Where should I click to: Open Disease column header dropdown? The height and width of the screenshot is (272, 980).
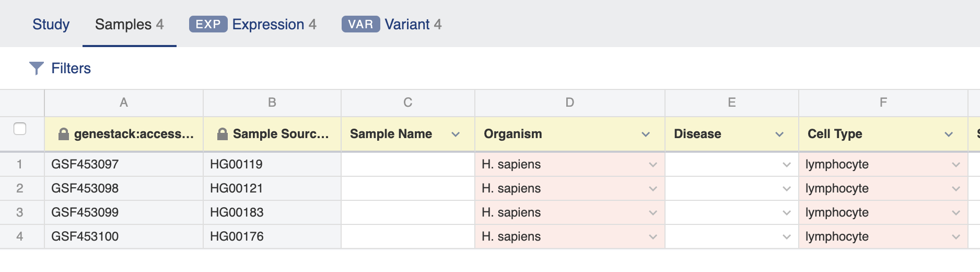point(779,134)
